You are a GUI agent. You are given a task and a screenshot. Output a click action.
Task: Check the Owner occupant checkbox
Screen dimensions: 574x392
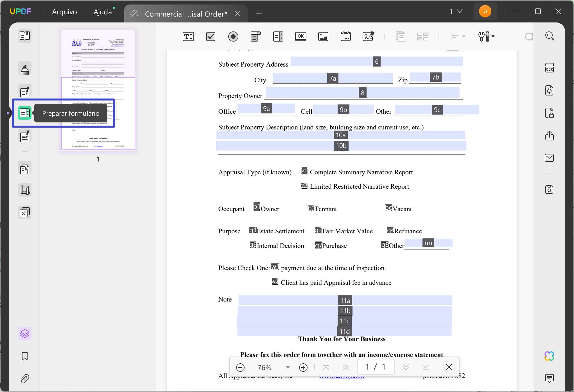(257, 206)
